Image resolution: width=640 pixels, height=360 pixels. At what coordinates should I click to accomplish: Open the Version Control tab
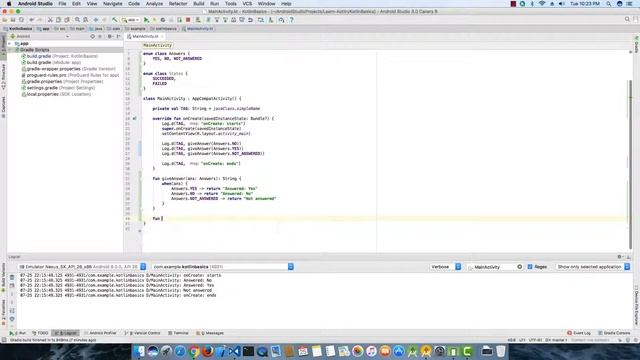[143, 333]
